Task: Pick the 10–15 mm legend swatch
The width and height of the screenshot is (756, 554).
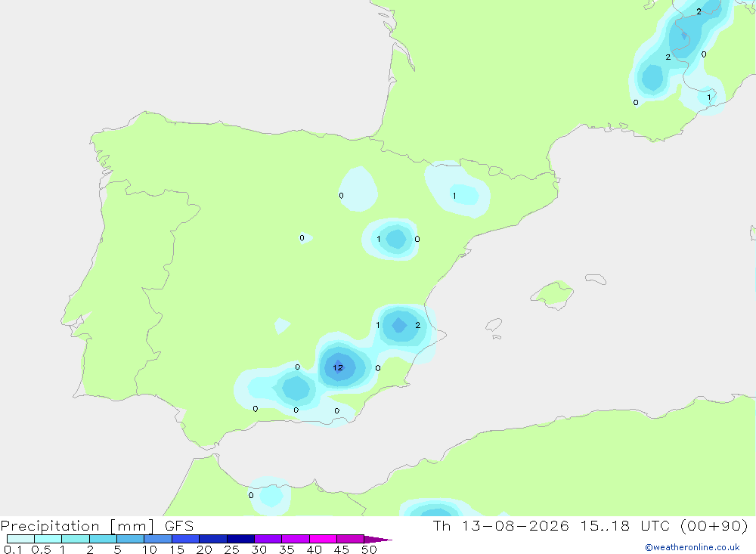Action: tap(158, 539)
